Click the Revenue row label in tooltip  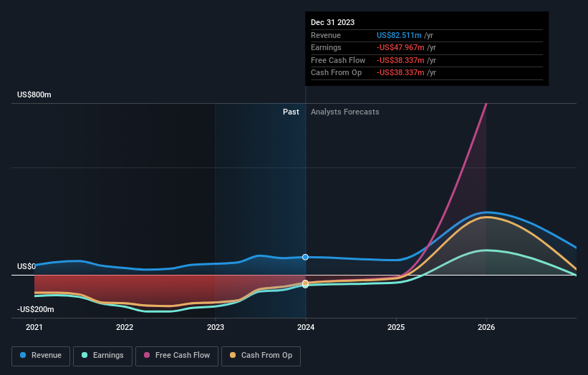[326, 35]
